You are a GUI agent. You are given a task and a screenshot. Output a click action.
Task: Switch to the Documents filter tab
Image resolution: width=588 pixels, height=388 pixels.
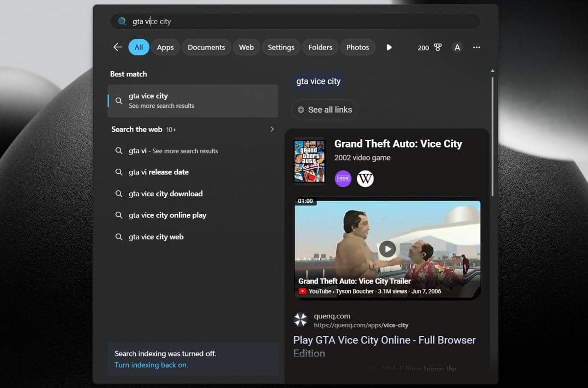coord(206,47)
